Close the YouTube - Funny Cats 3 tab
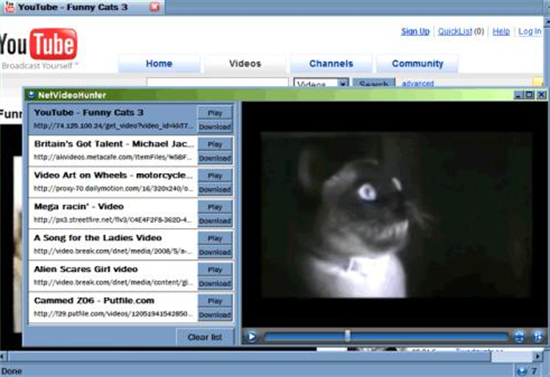Image resolution: width=550 pixels, height=377 pixels. (x=154, y=7)
